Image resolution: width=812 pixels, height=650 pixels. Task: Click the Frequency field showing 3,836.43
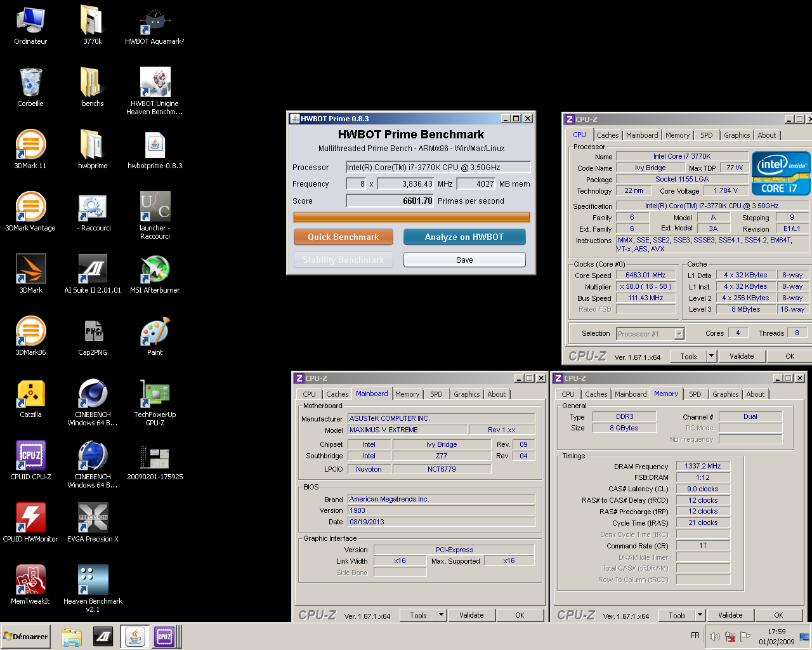tap(406, 183)
